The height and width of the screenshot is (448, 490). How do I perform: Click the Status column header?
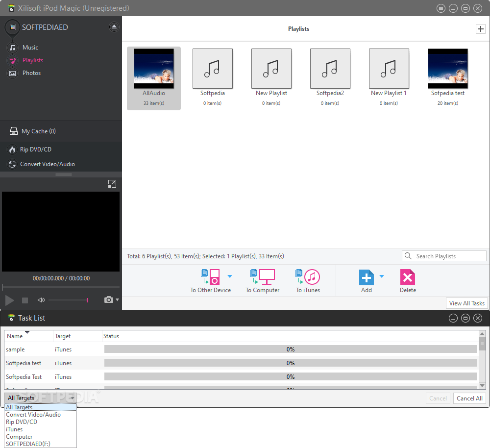[290, 336]
